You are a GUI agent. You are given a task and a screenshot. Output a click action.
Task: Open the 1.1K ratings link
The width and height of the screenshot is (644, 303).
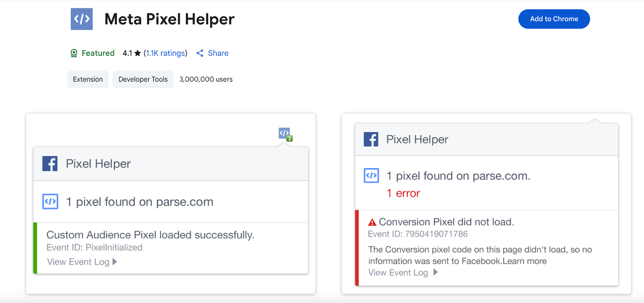click(x=165, y=53)
